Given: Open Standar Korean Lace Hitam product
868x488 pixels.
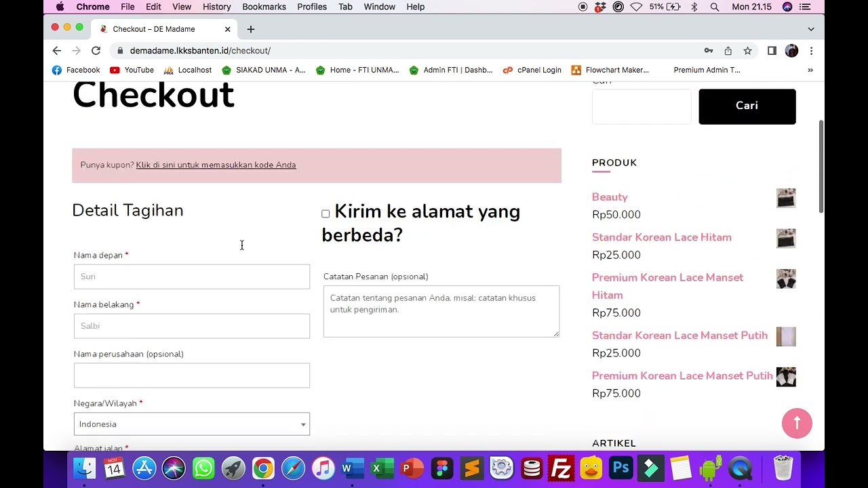Looking at the screenshot, I should point(662,237).
